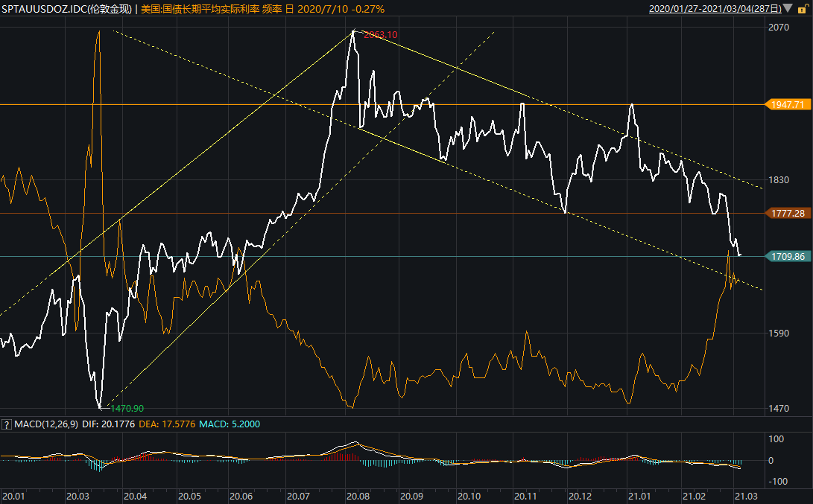The height and width of the screenshot is (504, 813).
Task: Click the orange lock icon
Action: point(803,9)
